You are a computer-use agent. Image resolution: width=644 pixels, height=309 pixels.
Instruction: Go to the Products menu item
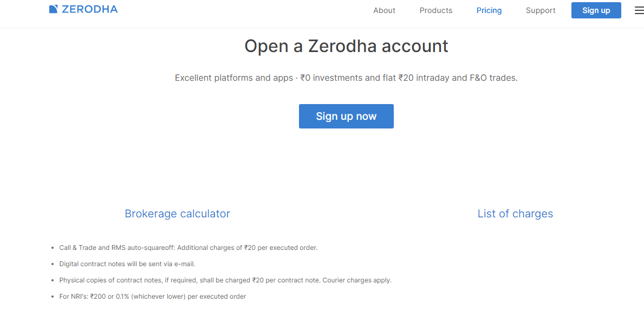(x=436, y=11)
